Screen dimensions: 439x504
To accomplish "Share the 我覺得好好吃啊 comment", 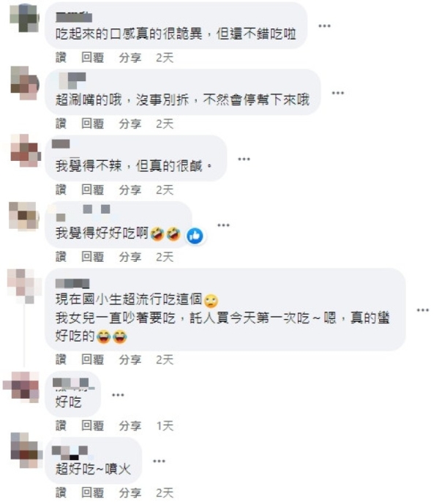I will coord(130,257).
